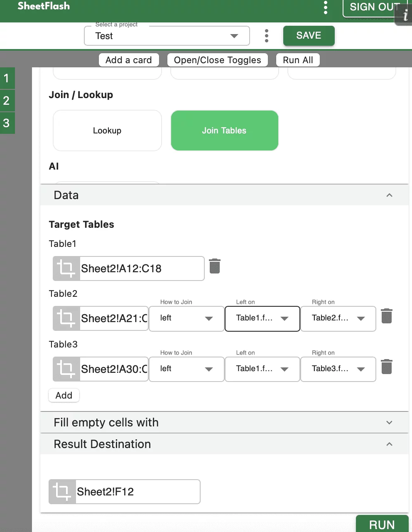Collapse the Data section

pos(389,195)
